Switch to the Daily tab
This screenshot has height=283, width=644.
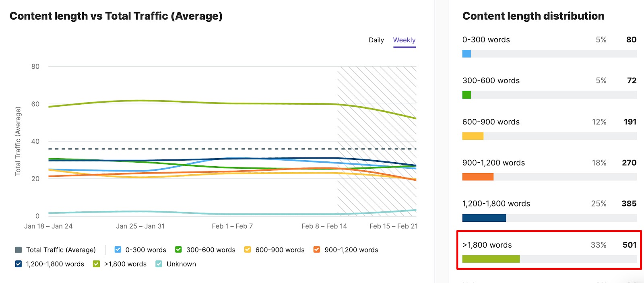(x=376, y=40)
